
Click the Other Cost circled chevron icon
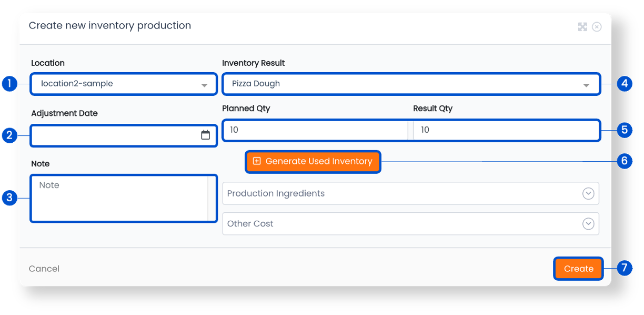(x=588, y=224)
